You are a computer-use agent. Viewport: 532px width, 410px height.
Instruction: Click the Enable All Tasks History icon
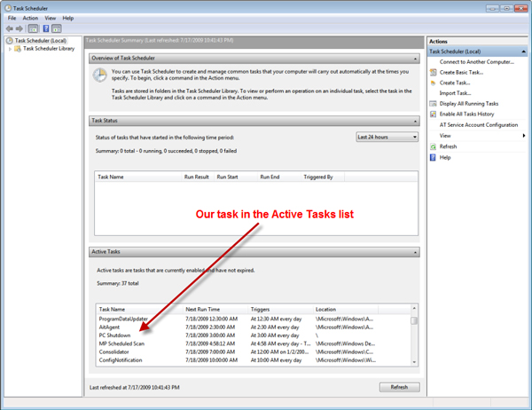pyautogui.click(x=433, y=114)
